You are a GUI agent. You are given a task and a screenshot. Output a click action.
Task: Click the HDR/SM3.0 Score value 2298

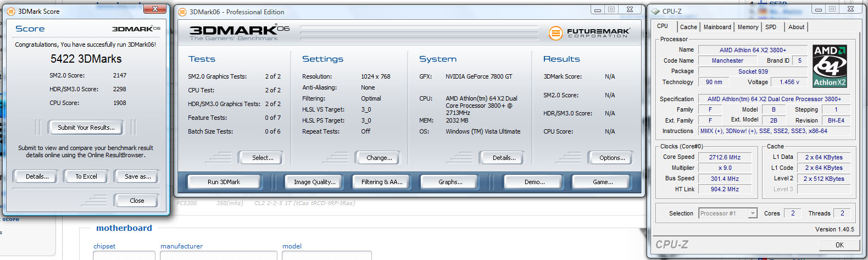(120, 89)
